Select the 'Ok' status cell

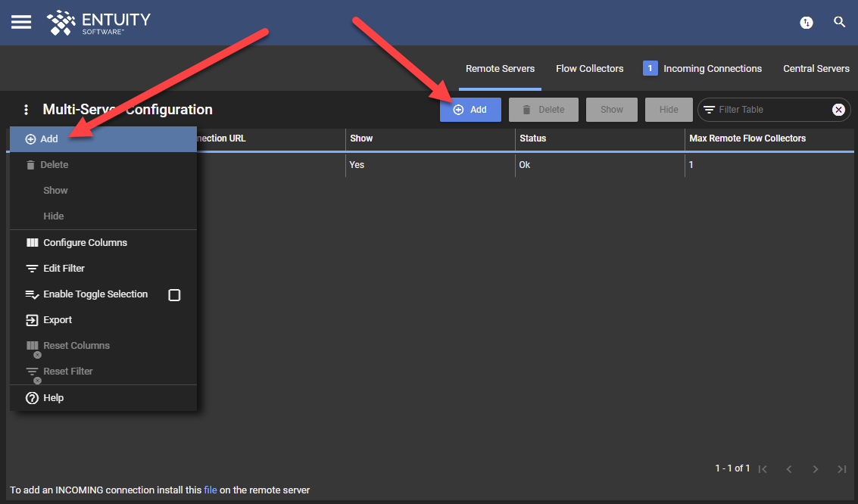point(600,164)
